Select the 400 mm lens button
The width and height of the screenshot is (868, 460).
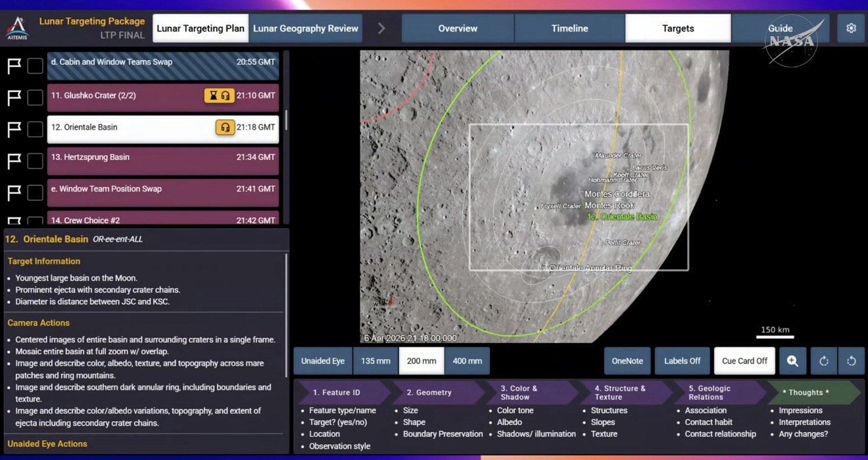click(467, 361)
